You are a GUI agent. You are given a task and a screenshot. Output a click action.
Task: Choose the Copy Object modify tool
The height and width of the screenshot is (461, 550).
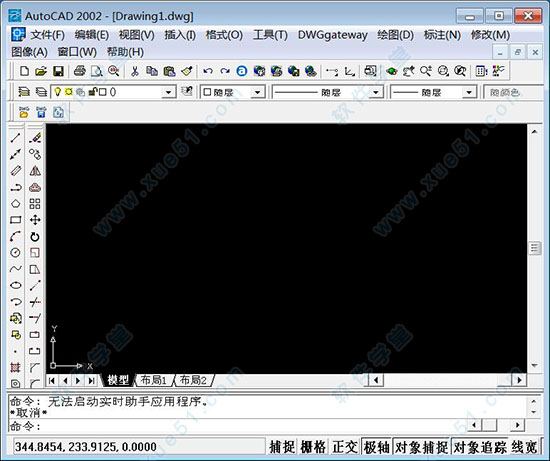coord(35,154)
